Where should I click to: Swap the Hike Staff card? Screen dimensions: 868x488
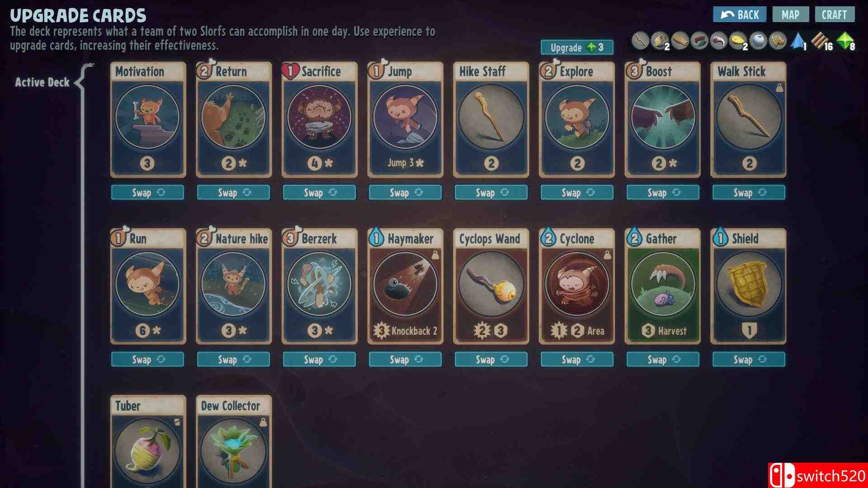click(x=491, y=192)
